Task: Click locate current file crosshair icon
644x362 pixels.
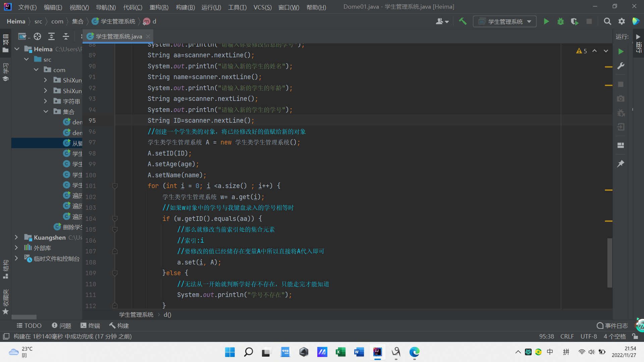Action: click(37, 36)
